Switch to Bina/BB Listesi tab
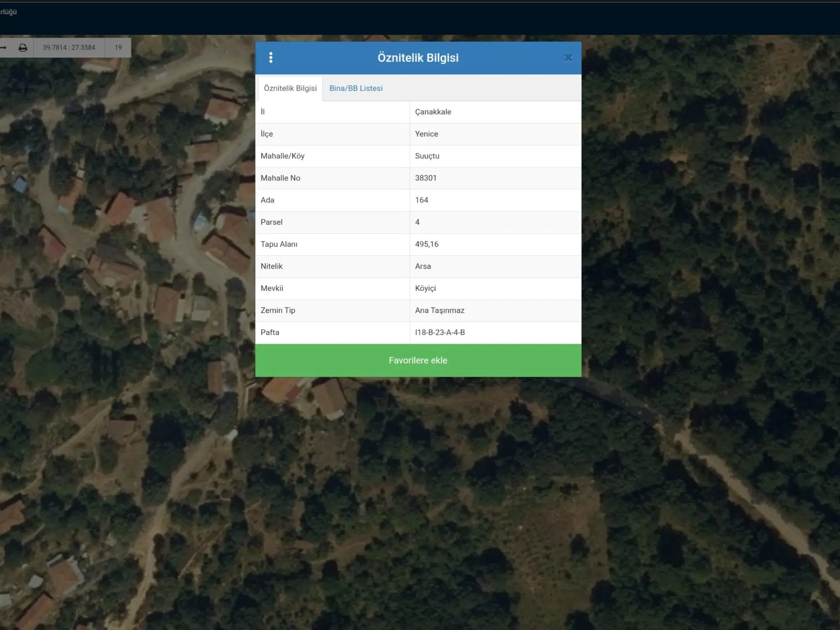This screenshot has width=840, height=630. pos(356,88)
